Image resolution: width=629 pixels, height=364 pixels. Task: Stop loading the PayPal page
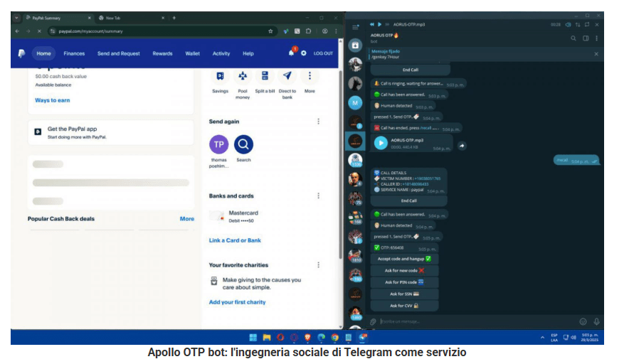tap(39, 31)
